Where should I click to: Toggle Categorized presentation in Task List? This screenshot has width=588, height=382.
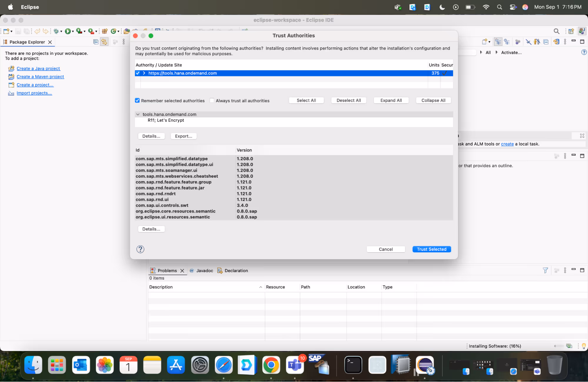(498, 42)
